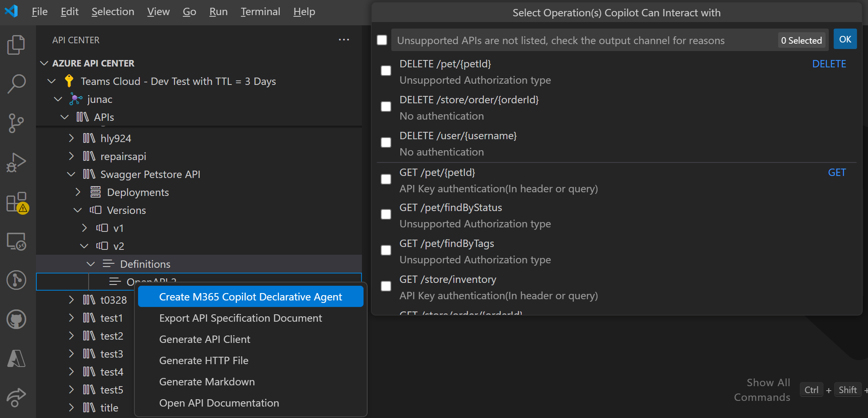Collapse the AZURE API CENTER section

(x=44, y=63)
